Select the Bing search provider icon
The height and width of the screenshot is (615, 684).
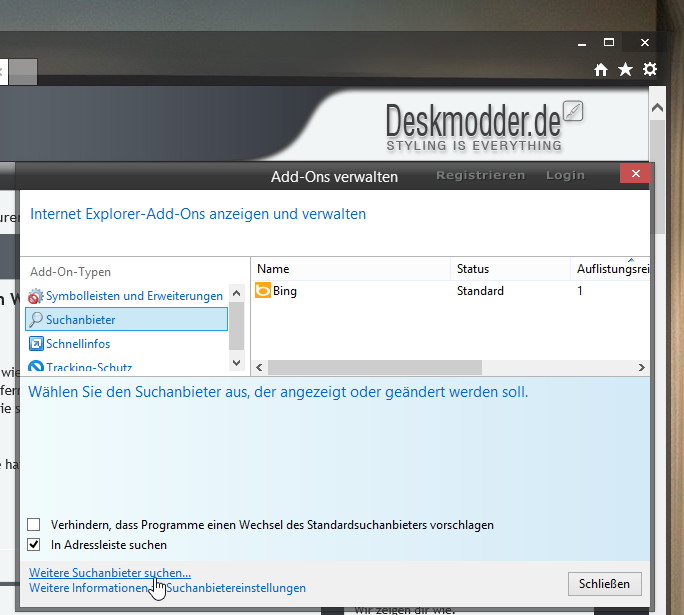tap(263, 291)
